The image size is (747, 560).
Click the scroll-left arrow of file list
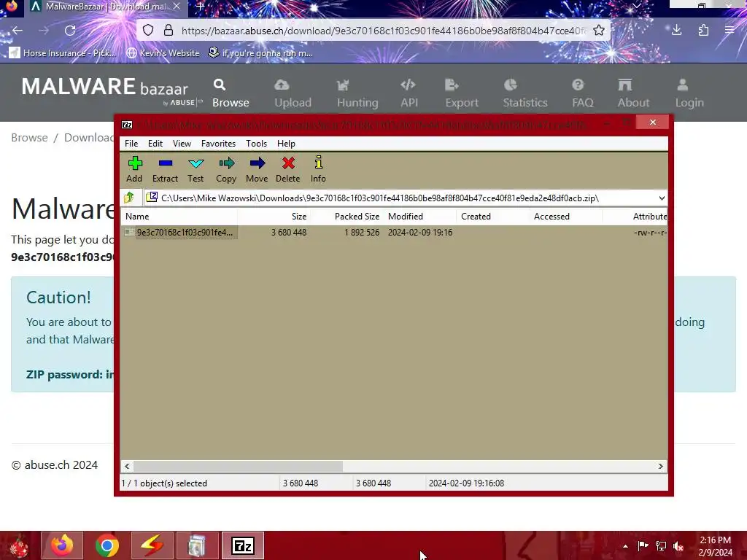(x=127, y=466)
